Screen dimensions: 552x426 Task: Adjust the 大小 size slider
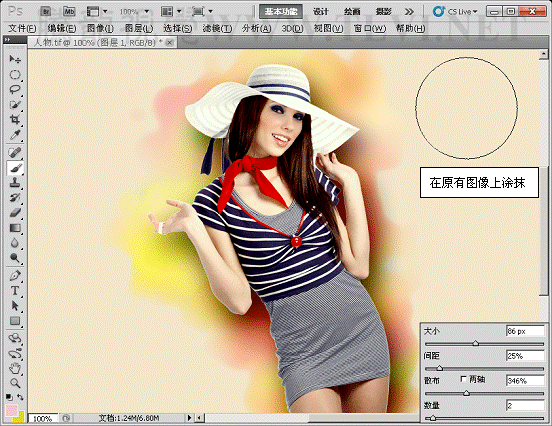pyautogui.click(x=476, y=343)
